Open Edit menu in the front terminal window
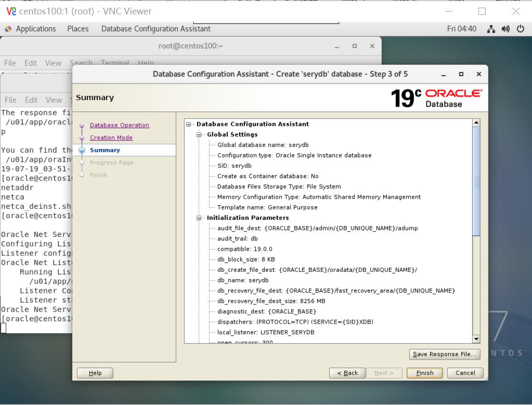Image resolution: width=532 pixels, height=405 pixels. pyautogui.click(x=31, y=100)
